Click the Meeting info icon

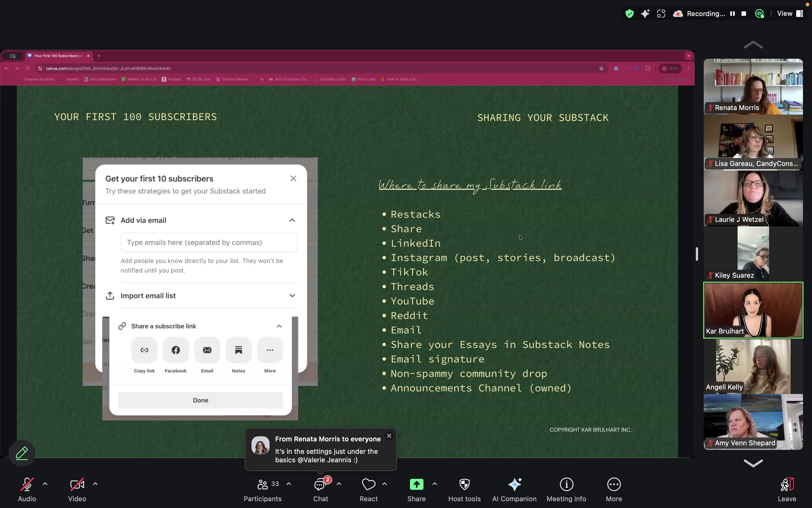[566, 485]
